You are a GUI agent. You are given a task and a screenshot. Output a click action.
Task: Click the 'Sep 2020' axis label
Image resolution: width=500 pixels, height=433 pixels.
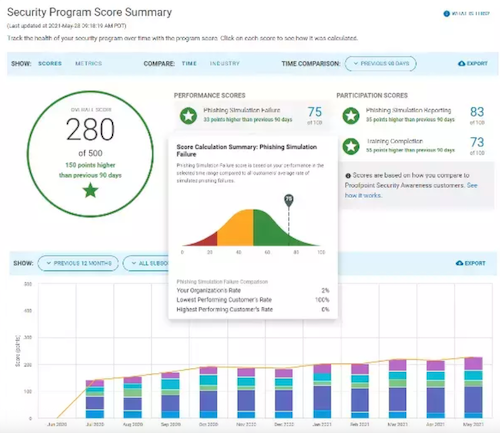tap(171, 424)
